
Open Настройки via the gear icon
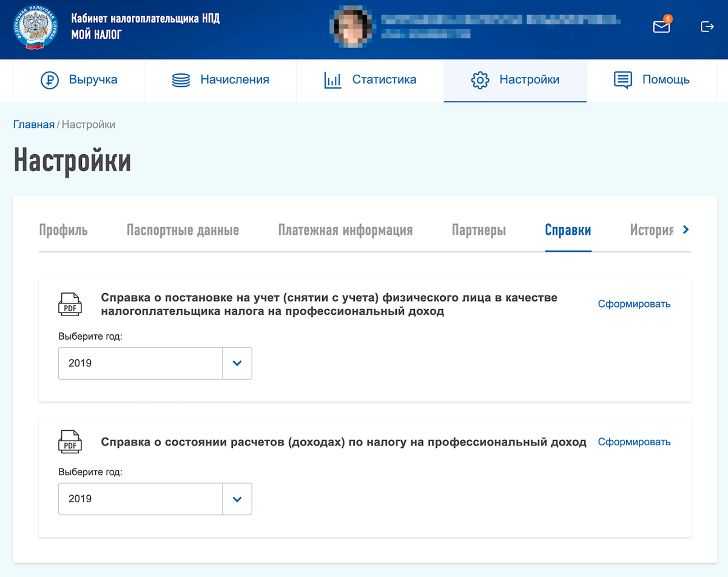pos(481,79)
